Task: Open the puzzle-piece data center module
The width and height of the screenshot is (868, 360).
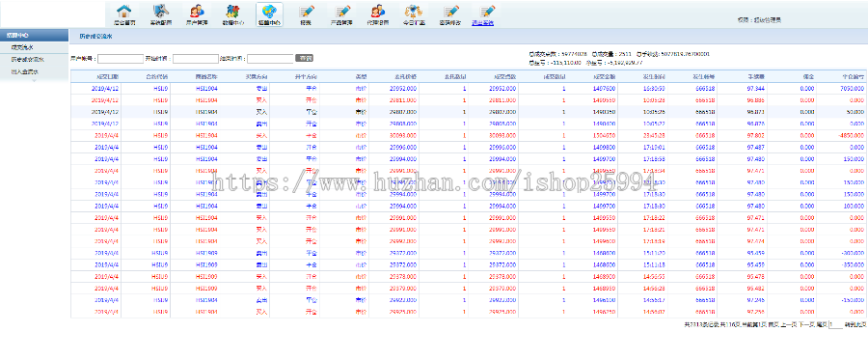Action: [x=233, y=14]
